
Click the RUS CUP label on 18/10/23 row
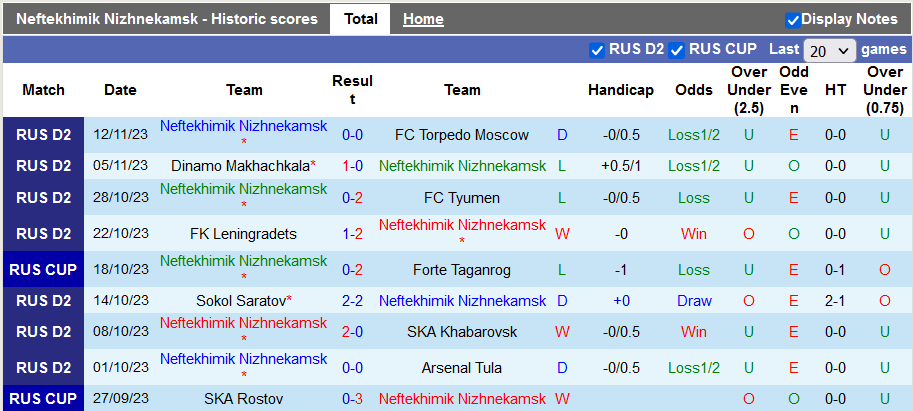[43, 269]
